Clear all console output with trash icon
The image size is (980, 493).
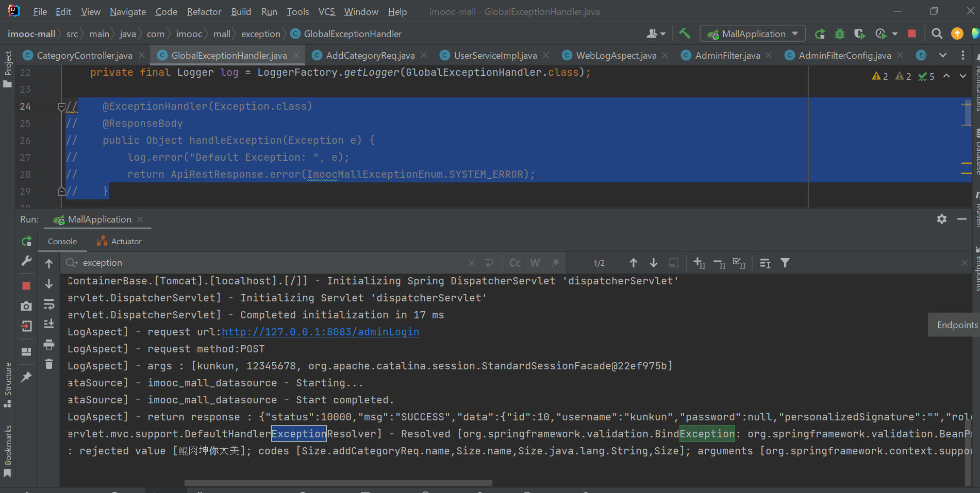pyautogui.click(x=49, y=364)
